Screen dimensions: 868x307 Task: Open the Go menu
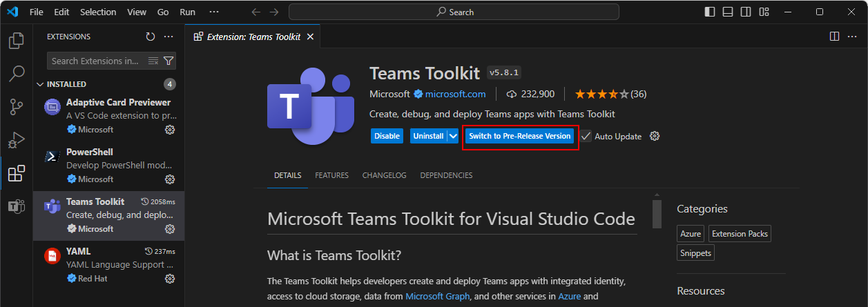[x=163, y=12]
